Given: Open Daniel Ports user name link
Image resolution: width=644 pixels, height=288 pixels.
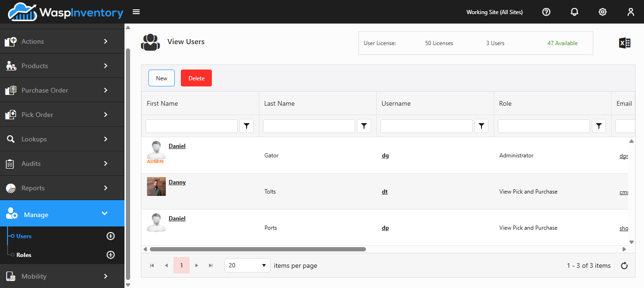Looking at the screenshot, I should point(177,218).
